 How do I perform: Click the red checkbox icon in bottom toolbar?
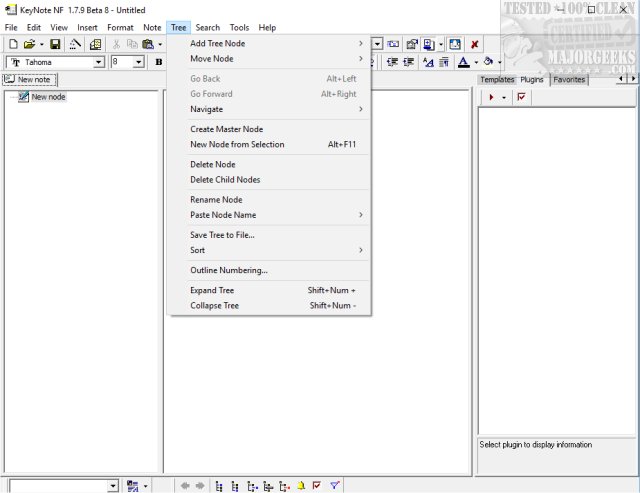pyautogui.click(x=317, y=486)
